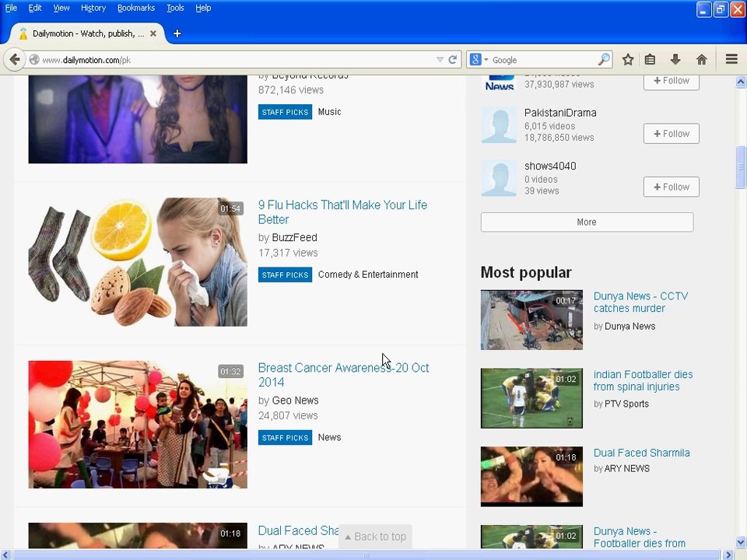Open ARY NEWS uploader link in sidebar

pos(627,468)
